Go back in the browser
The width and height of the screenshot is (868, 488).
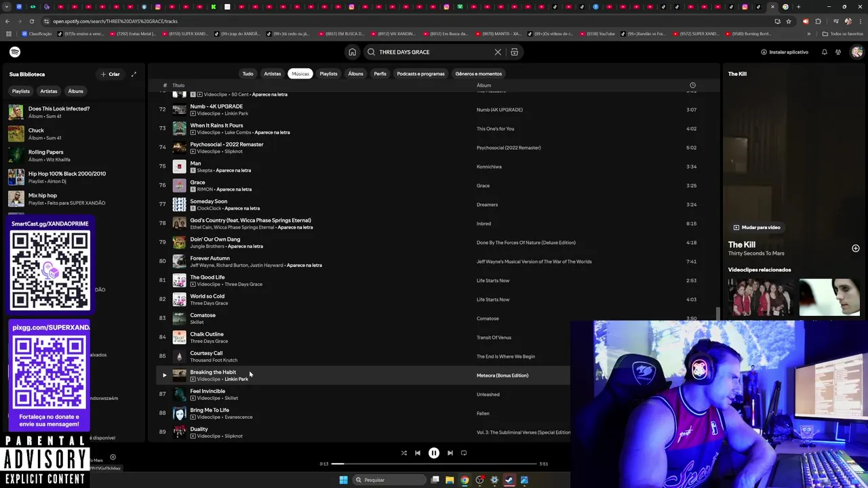click(x=7, y=21)
